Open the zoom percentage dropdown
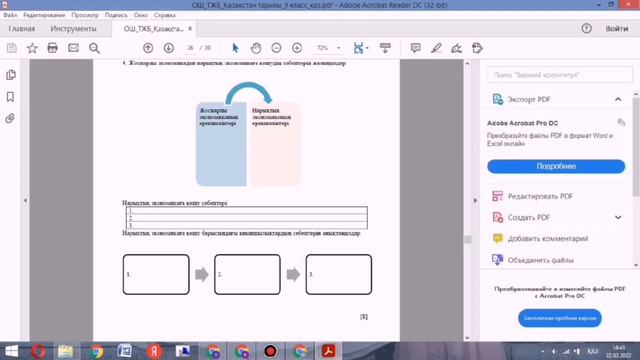 pyautogui.click(x=338, y=48)
